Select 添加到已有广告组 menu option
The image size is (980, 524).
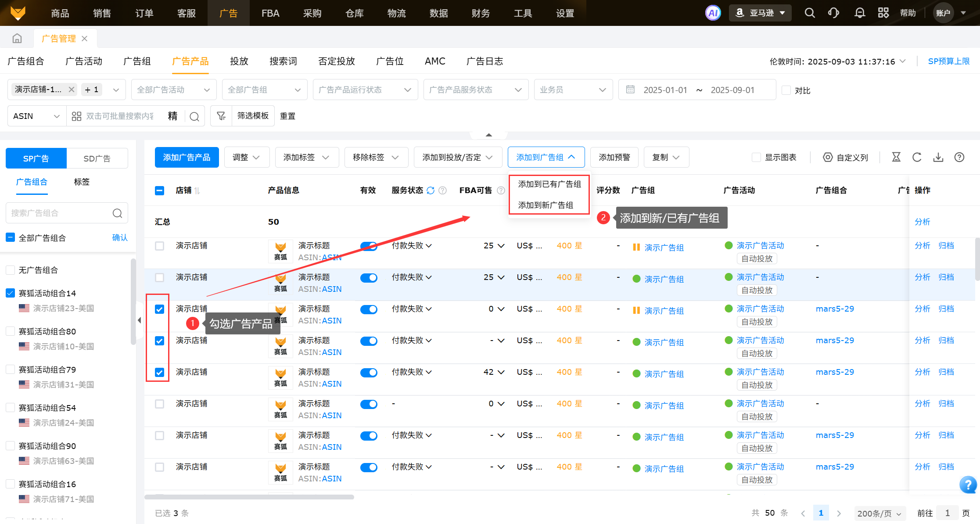coord(549,184)
